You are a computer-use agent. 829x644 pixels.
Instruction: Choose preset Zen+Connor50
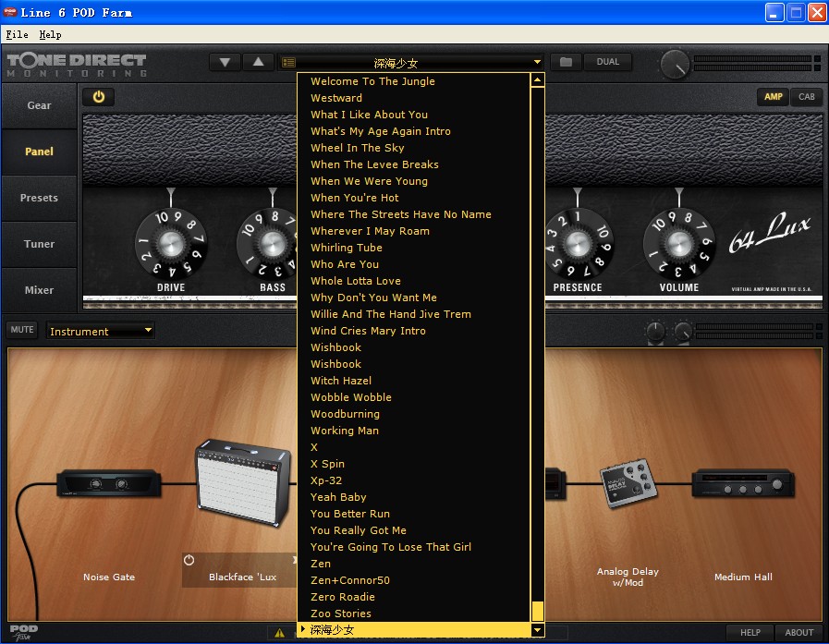coord(413,580)
